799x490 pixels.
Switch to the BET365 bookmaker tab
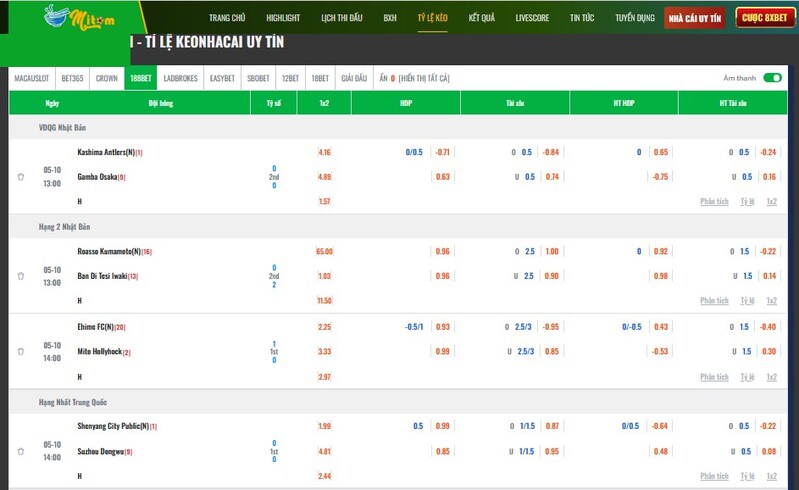click(x=73, y=78)
